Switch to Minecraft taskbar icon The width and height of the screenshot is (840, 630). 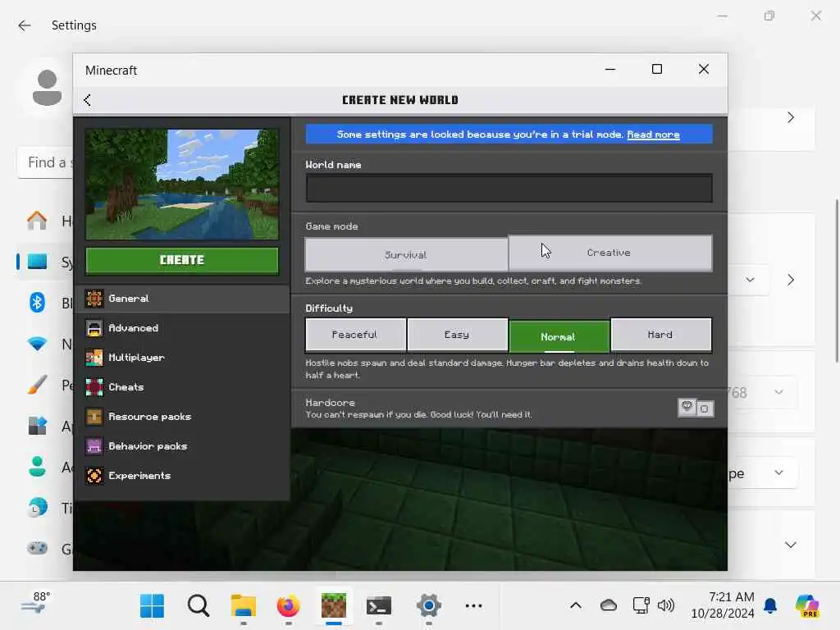pyautogui.click(x=333, y=606)
